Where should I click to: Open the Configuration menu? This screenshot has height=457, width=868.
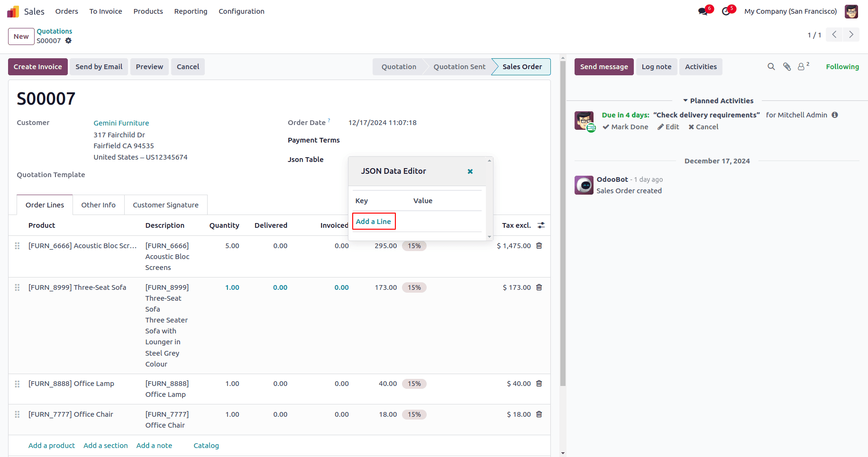pyautogui.click(x=242, y=11)
